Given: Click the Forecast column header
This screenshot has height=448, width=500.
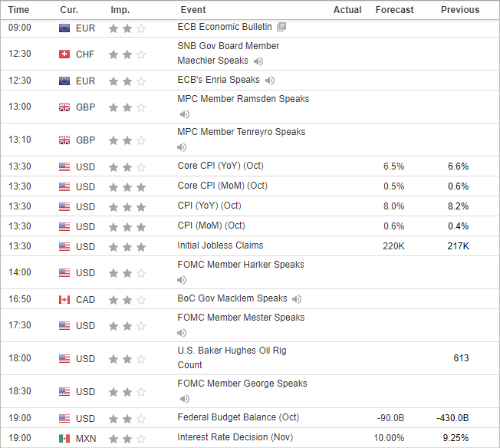Looking at the screenshot, I should click(394, 10).
